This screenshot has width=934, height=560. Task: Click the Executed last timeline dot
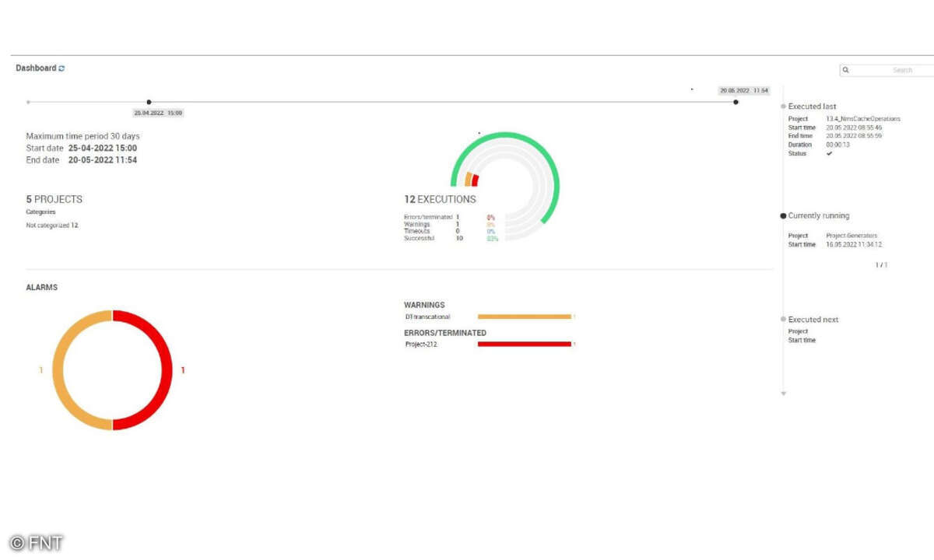point(783,106)
